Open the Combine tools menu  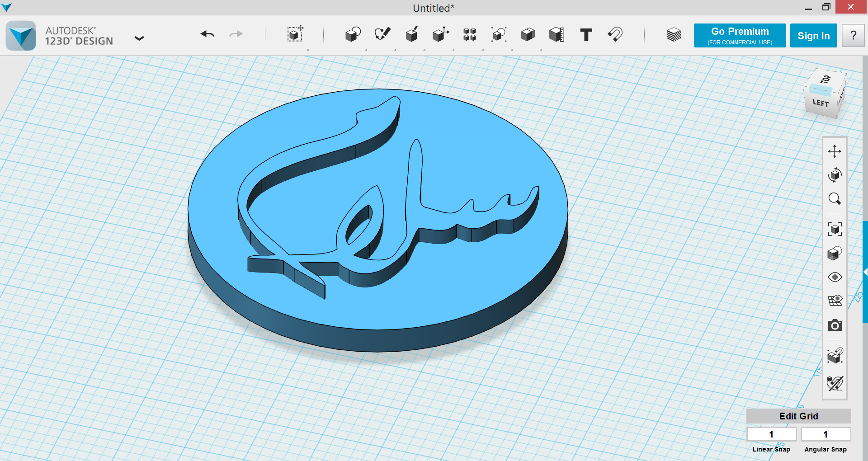(528, 34)
